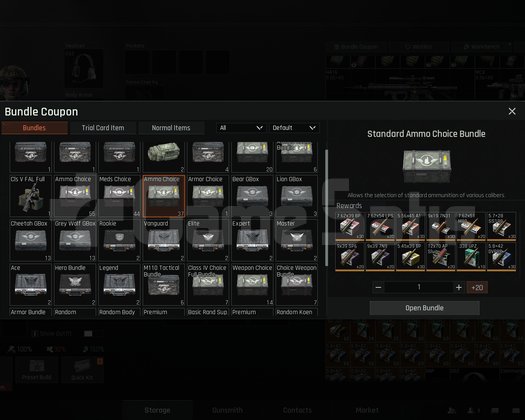This screenshot has width=525, height=420.
Task: Select the Expert bundle case
Action: (x=252, y=240)
